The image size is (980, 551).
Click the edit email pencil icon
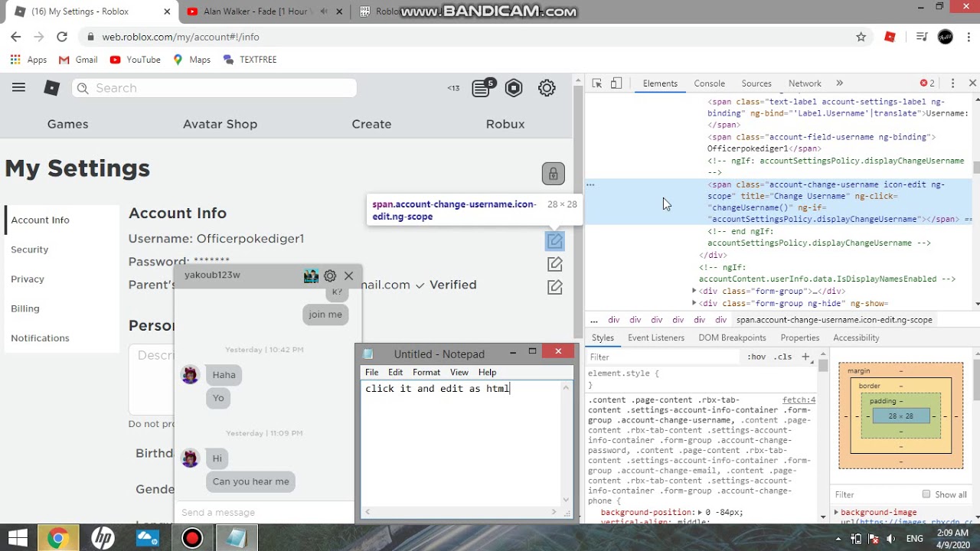[555, 287]
